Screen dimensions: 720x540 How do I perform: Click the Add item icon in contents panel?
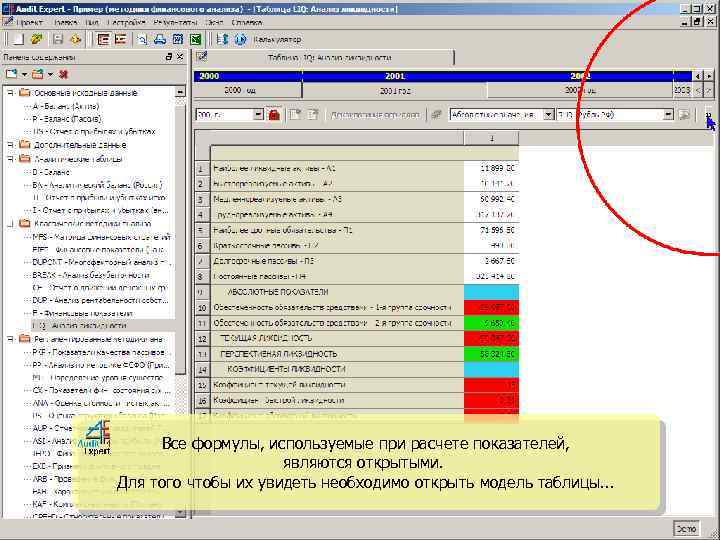point(11,74)
